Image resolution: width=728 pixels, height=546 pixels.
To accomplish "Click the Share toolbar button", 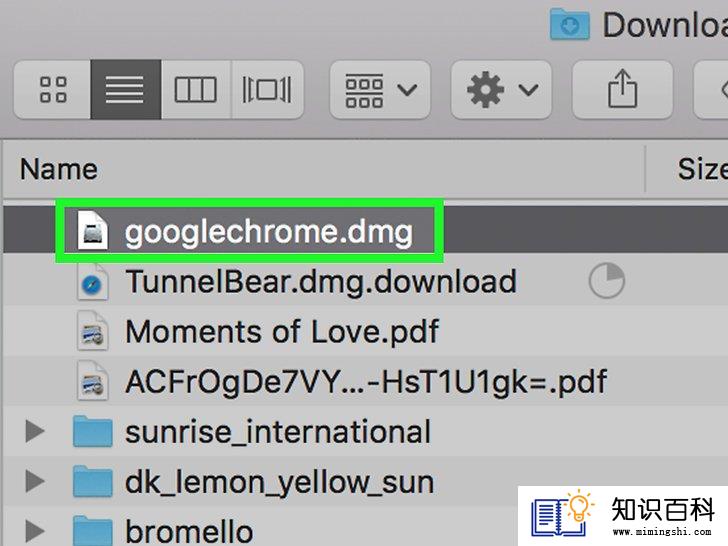I will [623, 89].
